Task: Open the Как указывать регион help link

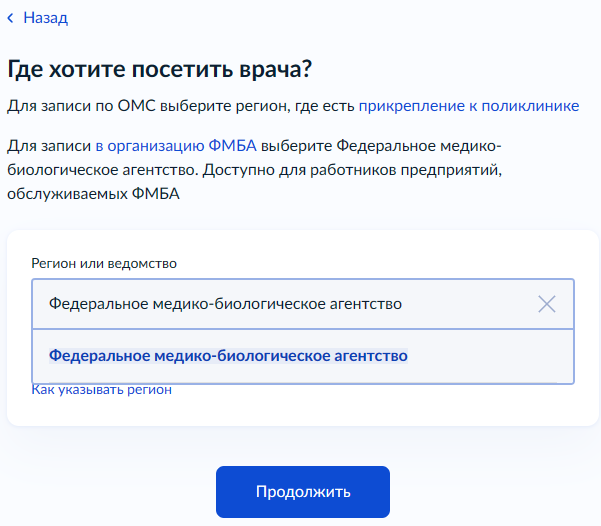Action: 102,390
